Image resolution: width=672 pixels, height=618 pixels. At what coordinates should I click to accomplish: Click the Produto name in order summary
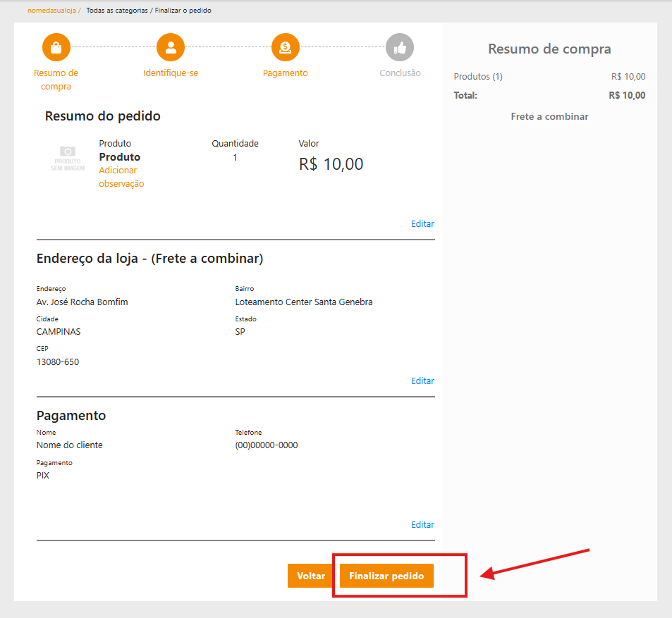(x=119, y=156)
